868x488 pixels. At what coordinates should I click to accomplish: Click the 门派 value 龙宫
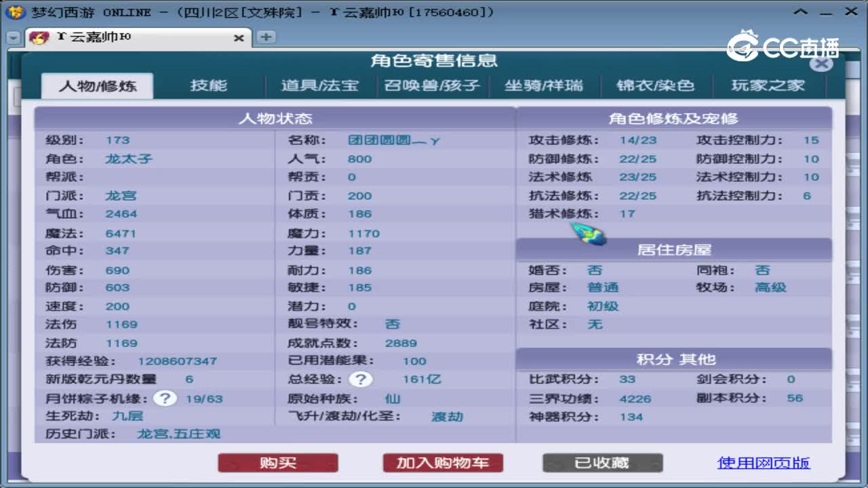(121, 195)
